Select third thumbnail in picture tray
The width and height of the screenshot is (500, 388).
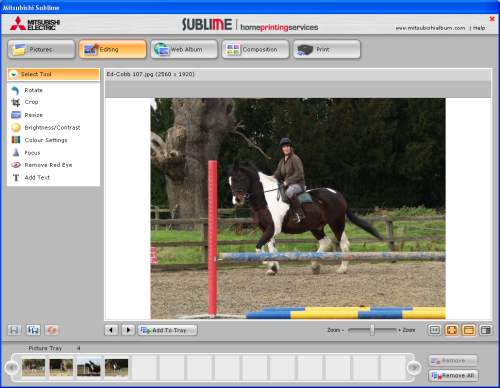[x=89, y=368]
